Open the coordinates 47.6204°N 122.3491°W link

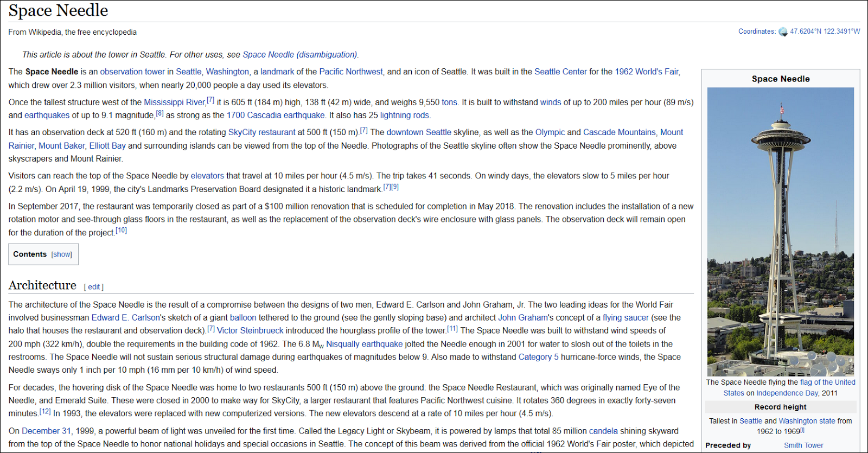[825, 31]
